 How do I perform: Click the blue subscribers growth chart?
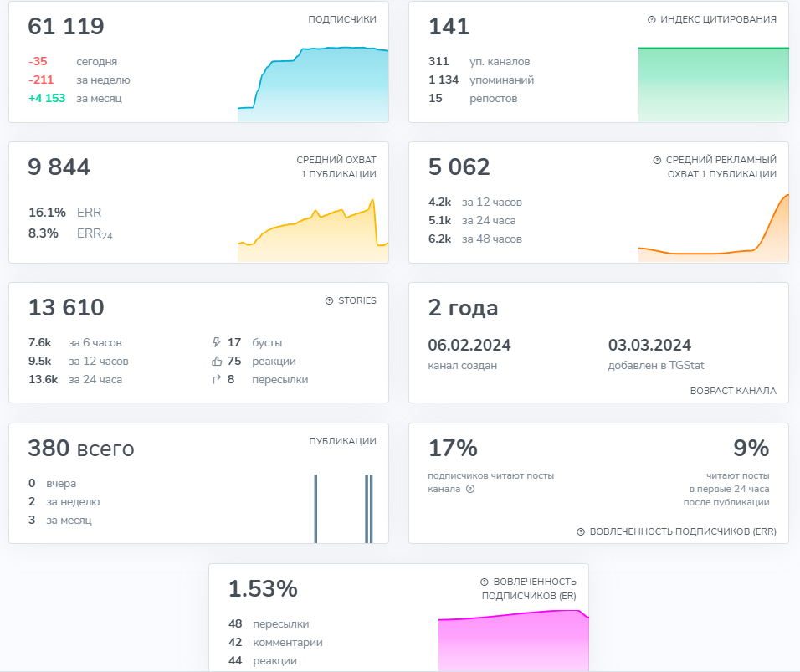313,85
